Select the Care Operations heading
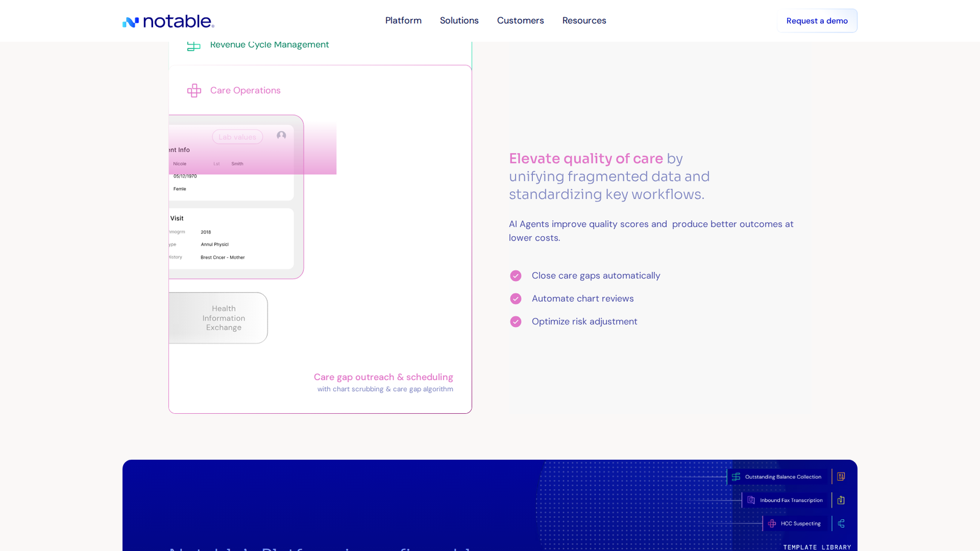 tap(245, 90)
